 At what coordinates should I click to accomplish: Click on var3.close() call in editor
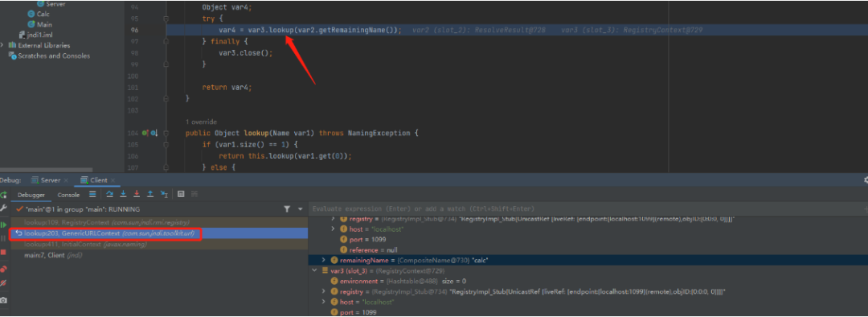tap(246, 53)
